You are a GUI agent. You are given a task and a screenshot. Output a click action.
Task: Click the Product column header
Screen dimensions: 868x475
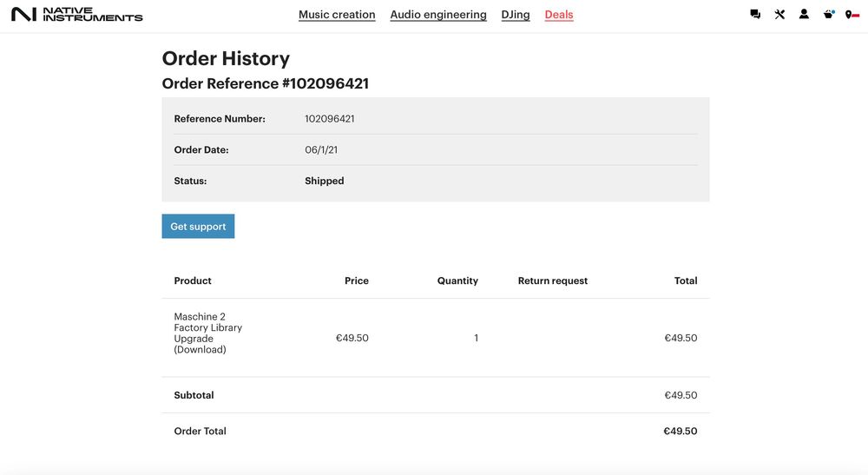193,280
